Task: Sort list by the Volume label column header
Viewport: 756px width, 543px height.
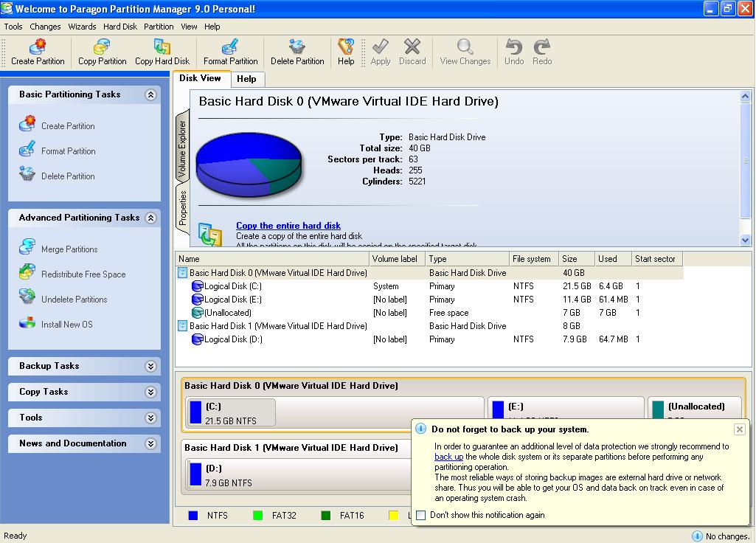Action: pos(397,259)
